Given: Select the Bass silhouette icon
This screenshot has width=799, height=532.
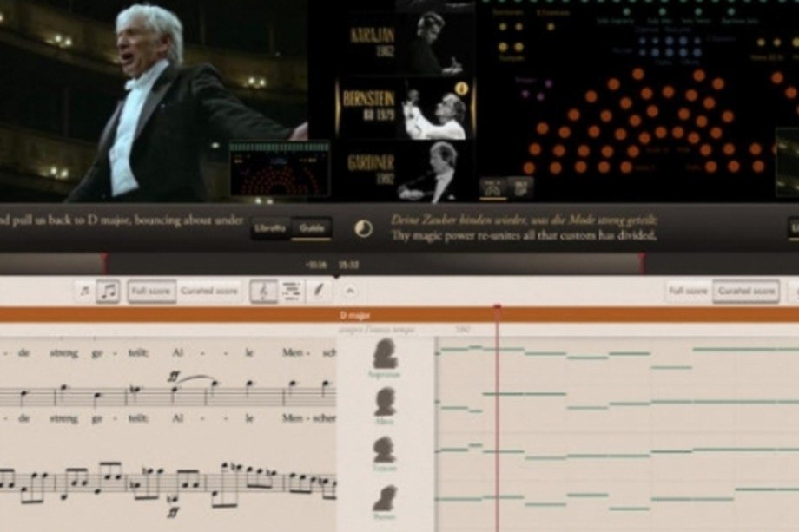Looking at the screenshot, I should click(386, 498).
